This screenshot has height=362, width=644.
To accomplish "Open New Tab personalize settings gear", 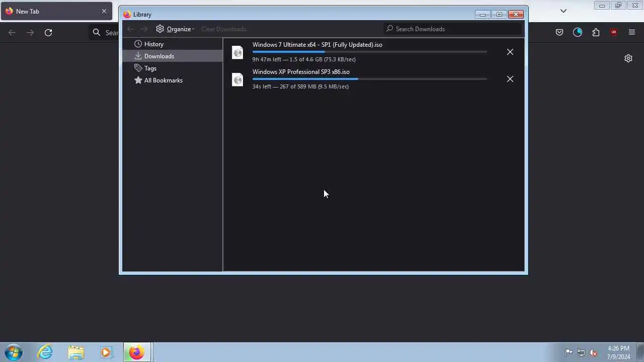I will (628, 58).
